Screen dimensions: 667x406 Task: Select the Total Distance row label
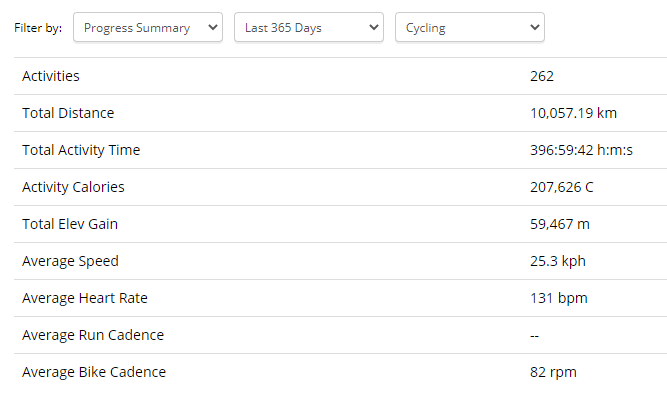point(68,113)
